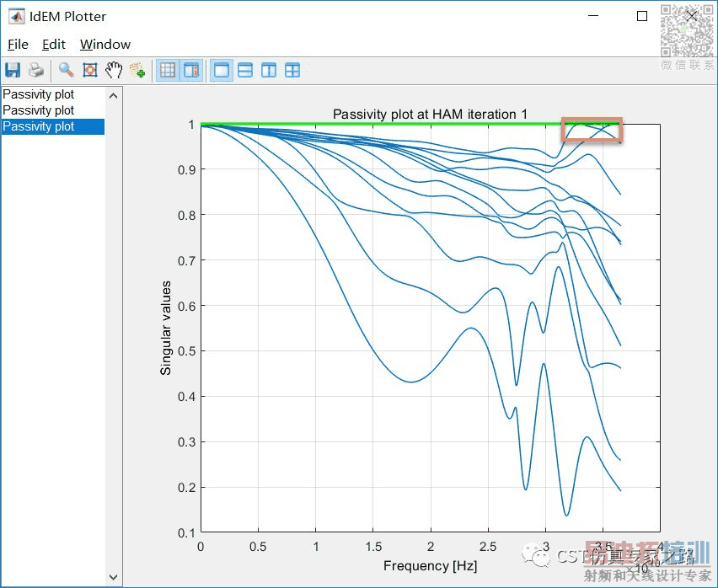This screenshot has height=588, width=718.
Task: Click the zoom-to-fit reset view icon
Action: coord(89,71)
